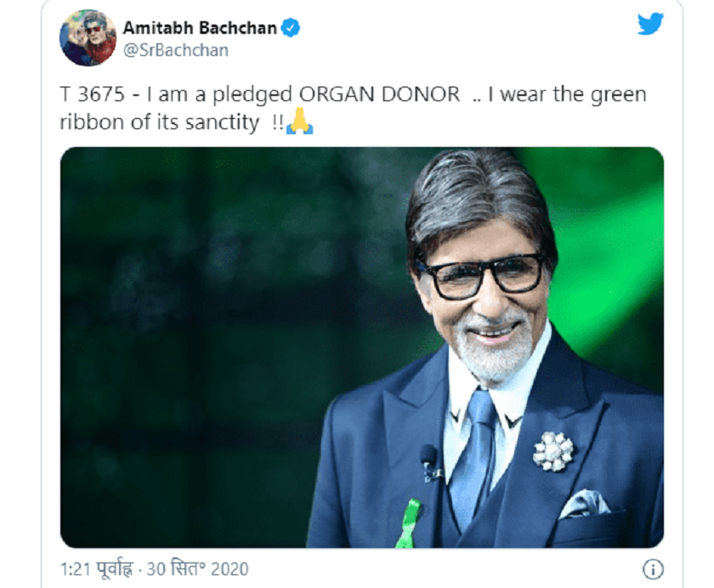Click the 1:21 tweet timestamp

click(x=75, y=568)
